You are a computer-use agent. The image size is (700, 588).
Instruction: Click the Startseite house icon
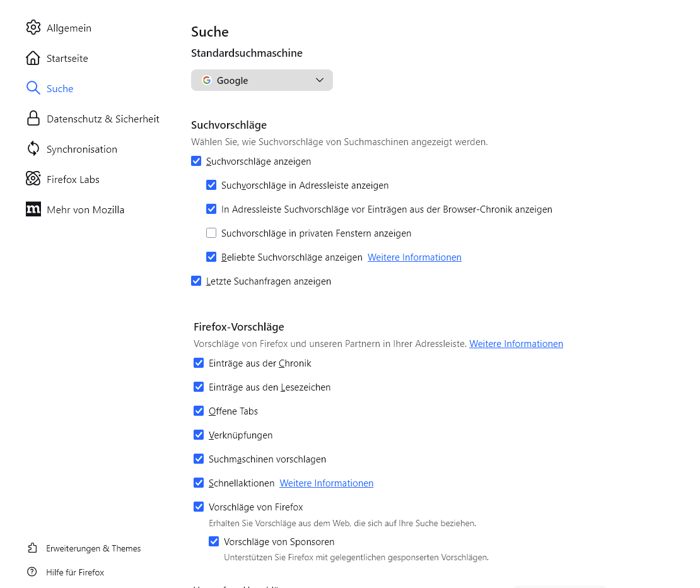click(x=33, y=58)
